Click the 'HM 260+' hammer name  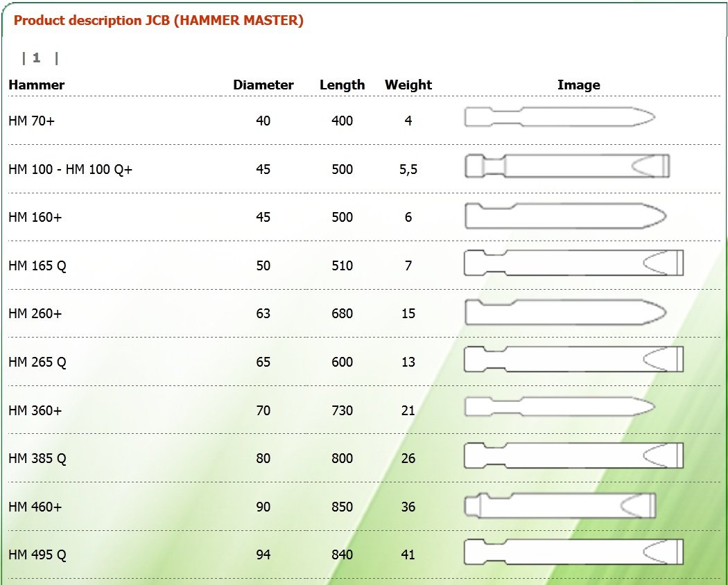(35, 313)
